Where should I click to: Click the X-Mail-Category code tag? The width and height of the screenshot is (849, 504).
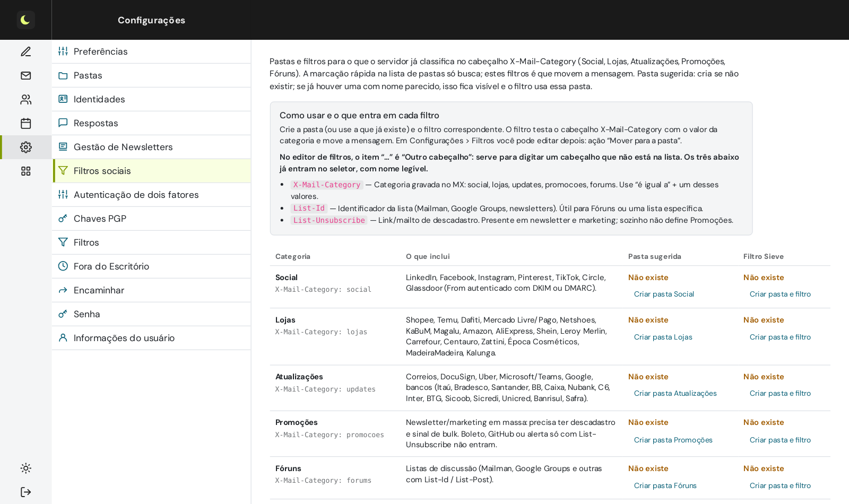pos(327,185)
